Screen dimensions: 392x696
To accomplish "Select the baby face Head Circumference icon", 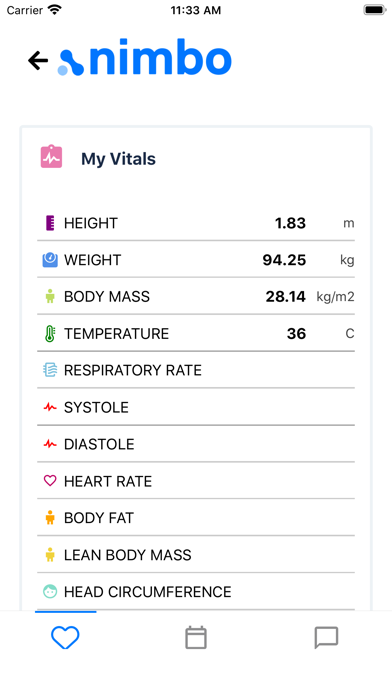I will [x=50, y=591].
